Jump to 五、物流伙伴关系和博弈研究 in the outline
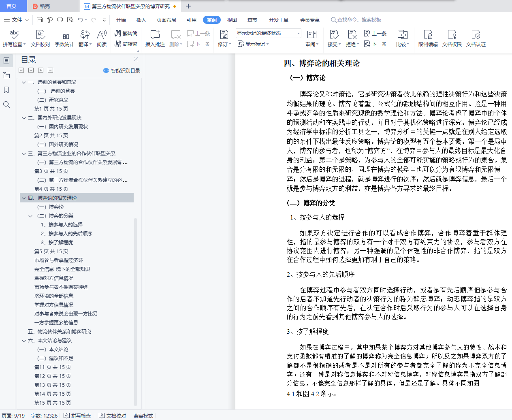This screenshot has width=512, height=420. [x=60, y=332]
